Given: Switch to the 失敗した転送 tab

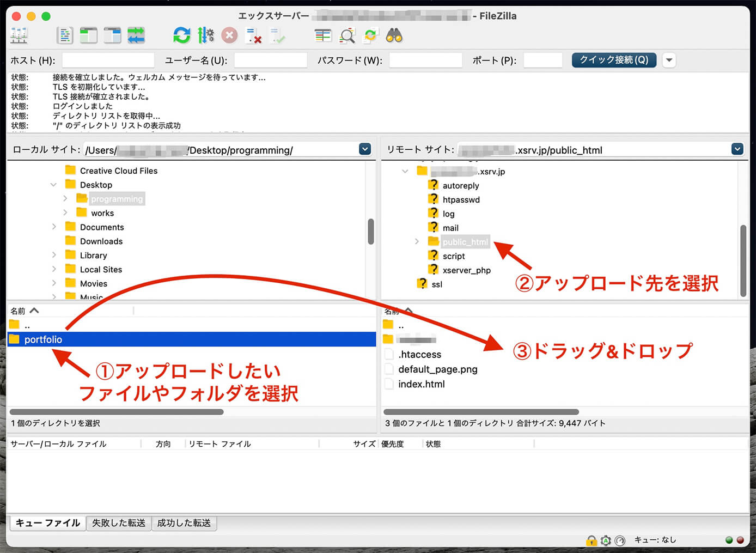Looking at the screenshot, I should click(119, 523).
